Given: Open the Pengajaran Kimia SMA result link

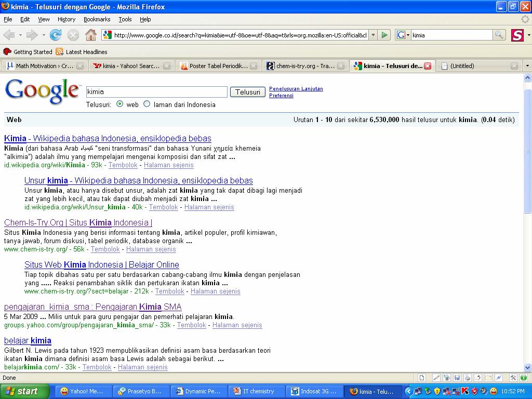Looking at the screenshot, I should 92,307.
